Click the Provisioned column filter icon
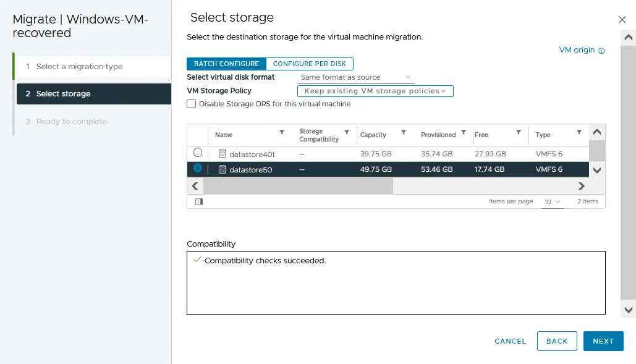Screen dimensions: 636x364 pyautogui.click(x=464, y=132)
